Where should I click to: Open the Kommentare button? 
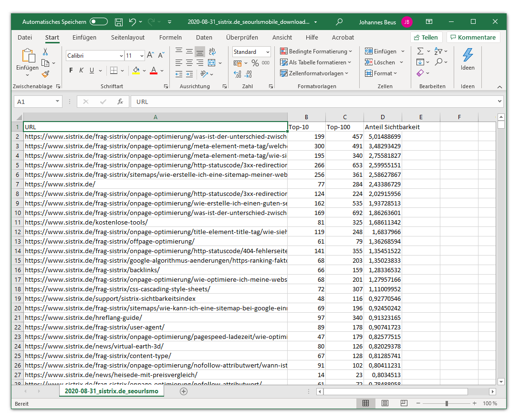click(x=473, y=37)
